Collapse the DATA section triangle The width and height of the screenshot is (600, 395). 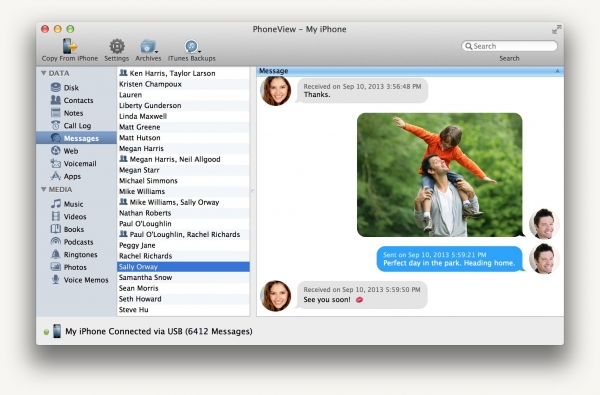pos(44,73)
